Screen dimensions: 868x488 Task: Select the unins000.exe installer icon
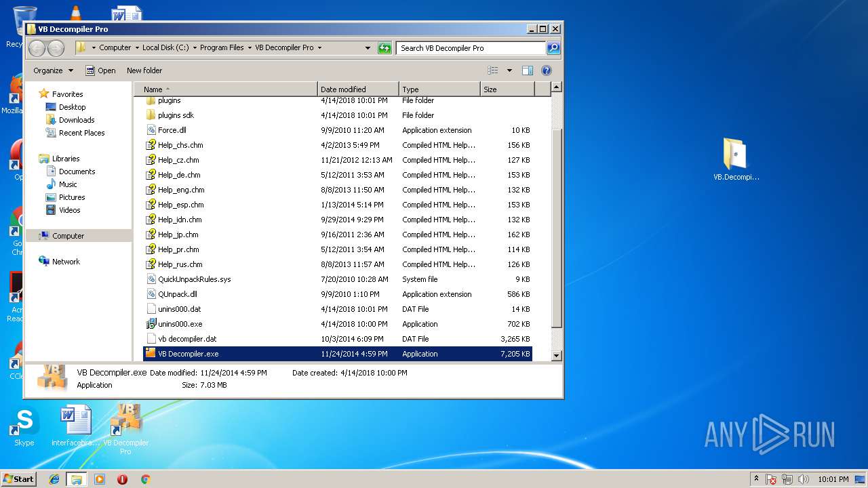151,324
